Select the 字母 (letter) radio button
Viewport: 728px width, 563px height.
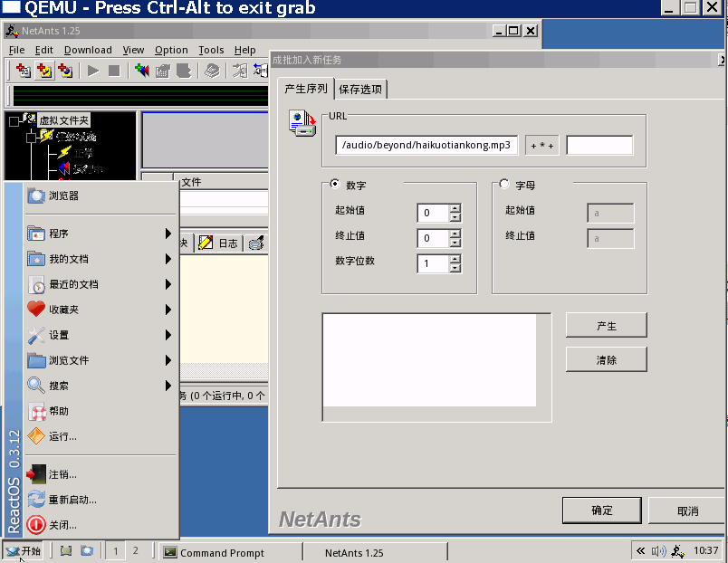point(504,184)
